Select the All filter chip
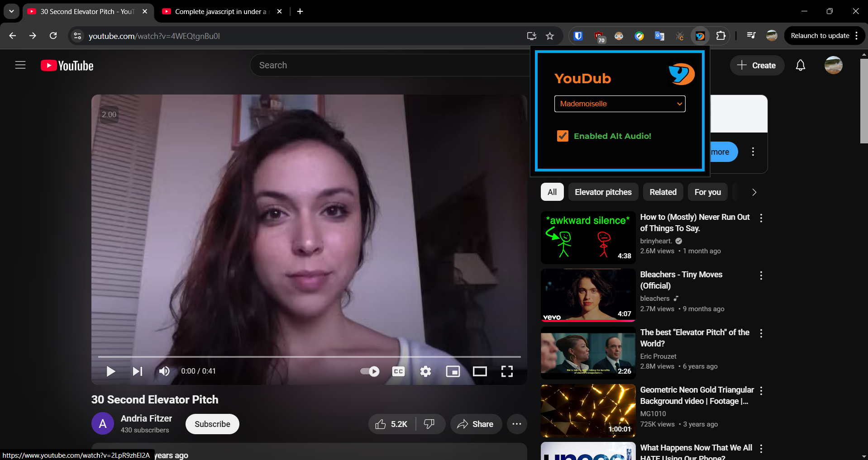Viewport: 868px width, 460px height. coord(552,192)
